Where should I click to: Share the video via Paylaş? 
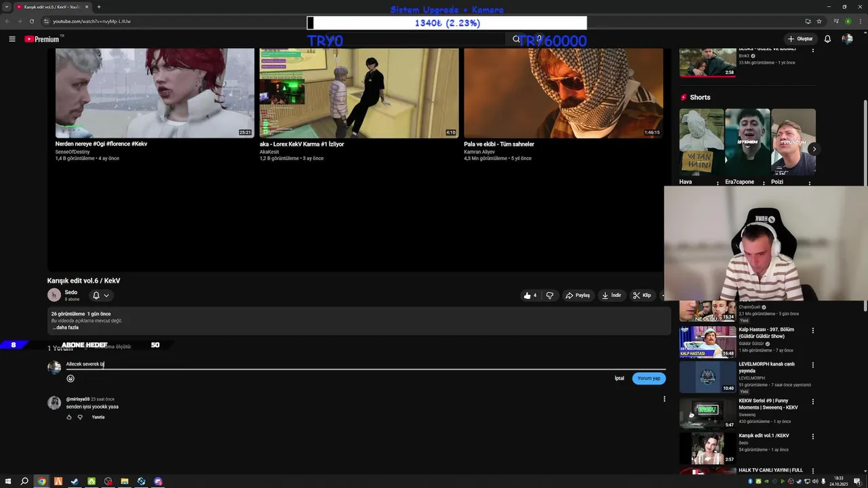578,296
